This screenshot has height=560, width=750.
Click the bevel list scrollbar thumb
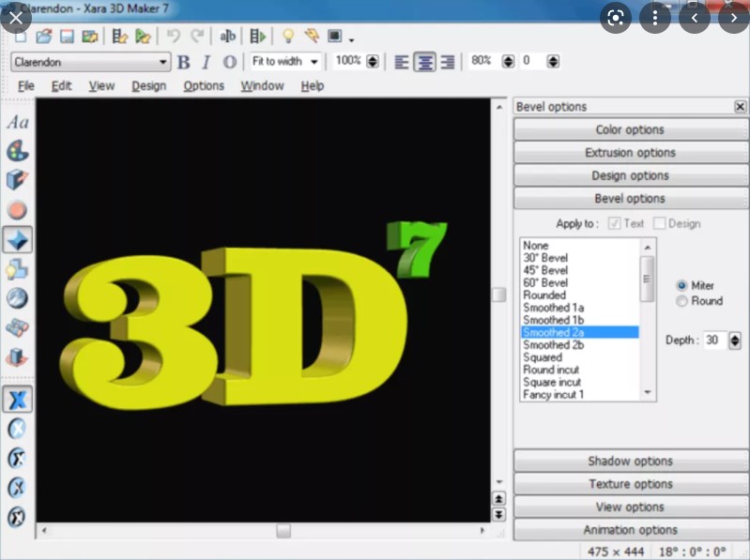tap(647, 279)
